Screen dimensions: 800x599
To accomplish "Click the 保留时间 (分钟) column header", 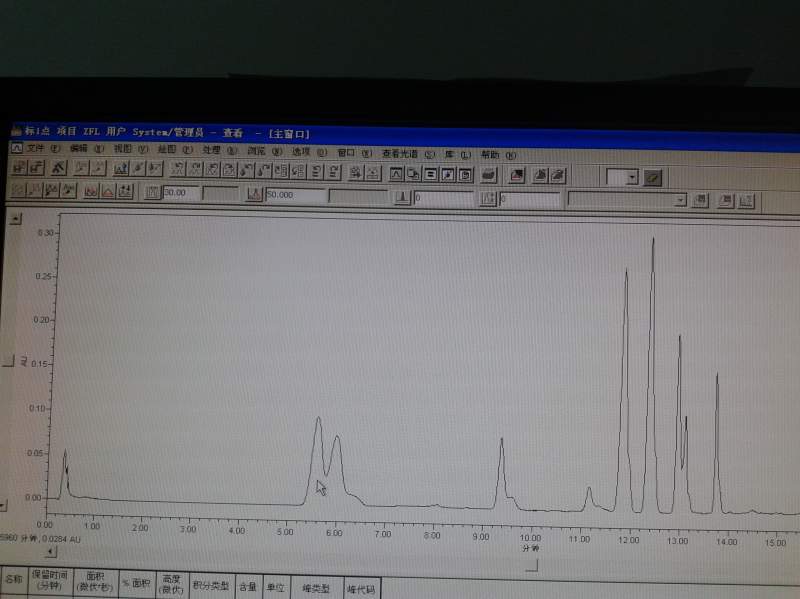I will click(50, 580).
